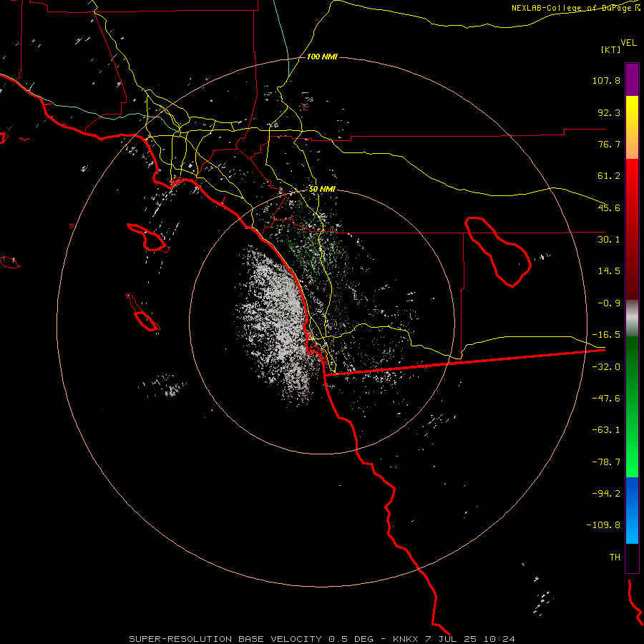Click the -0.9 velocity scale value
644x644 pixels.
point(609,303)
